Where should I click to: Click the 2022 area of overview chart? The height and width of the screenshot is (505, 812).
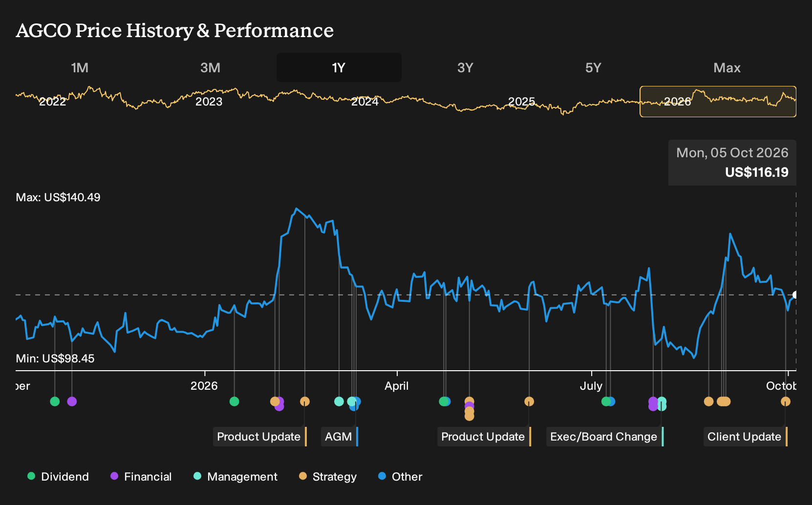(x=53, y=102)
